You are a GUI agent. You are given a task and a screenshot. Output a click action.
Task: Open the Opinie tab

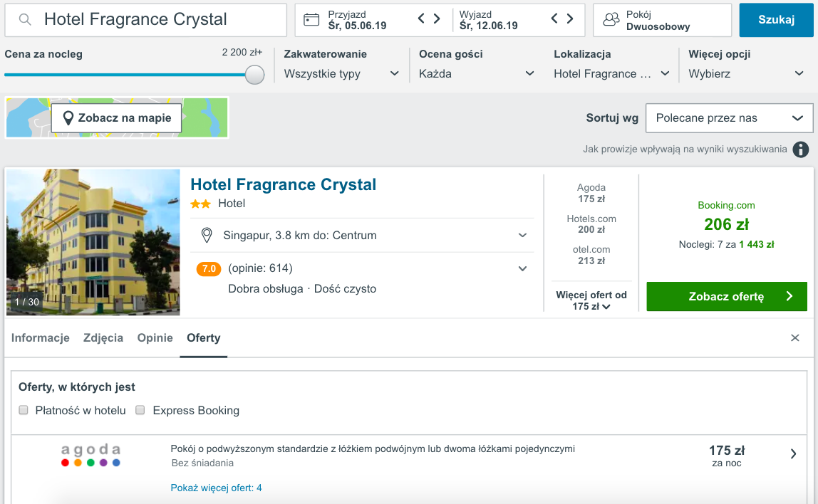coord(155,338)
